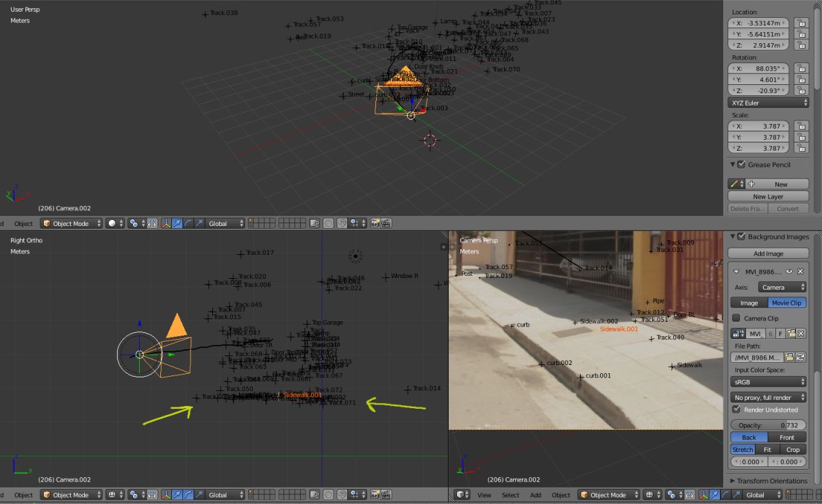The height and width of the screenshot is (504, 822).
Task: Open Object menu in Right Ortho viewport header
Action: pos(24,495)
